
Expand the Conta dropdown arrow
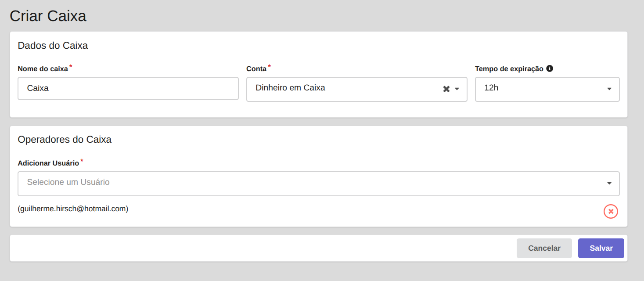[457, 89]
